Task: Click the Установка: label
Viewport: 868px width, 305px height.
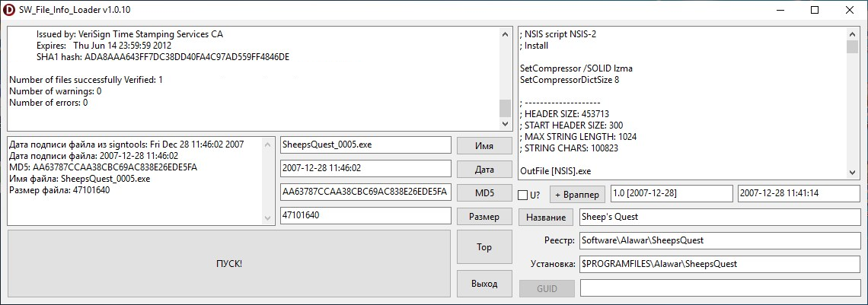Action: 553,264
